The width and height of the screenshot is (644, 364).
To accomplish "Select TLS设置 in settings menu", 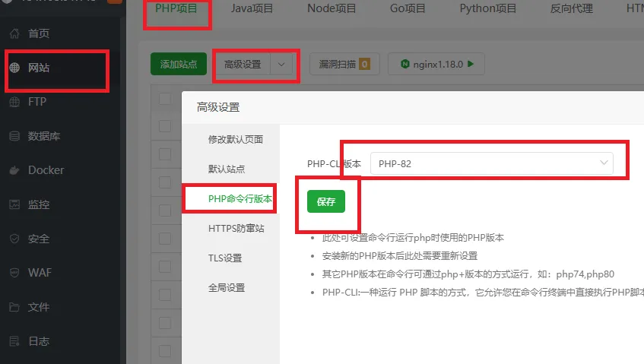I will coord(225,258).
